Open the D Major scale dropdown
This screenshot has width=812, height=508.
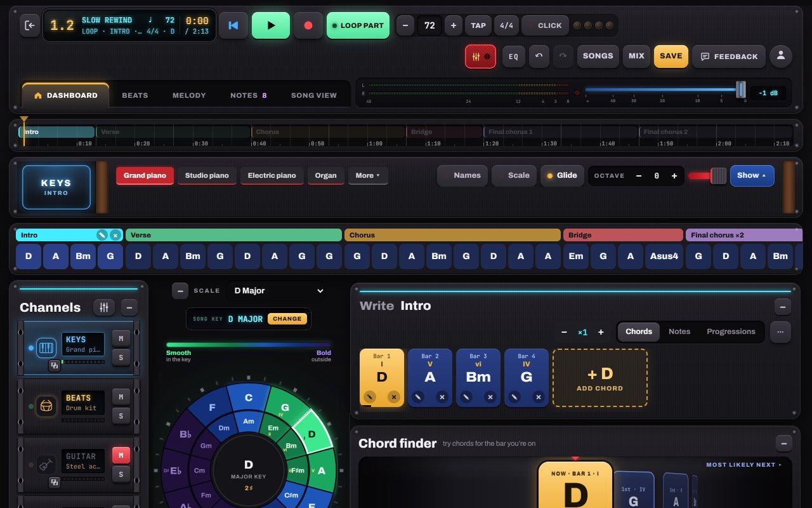(276, 291)
